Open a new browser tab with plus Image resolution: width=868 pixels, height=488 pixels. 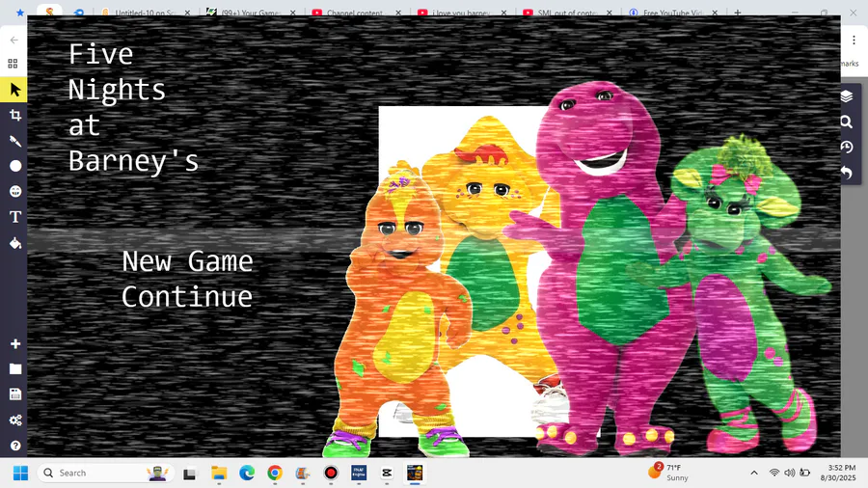click(x=738, y=13)
